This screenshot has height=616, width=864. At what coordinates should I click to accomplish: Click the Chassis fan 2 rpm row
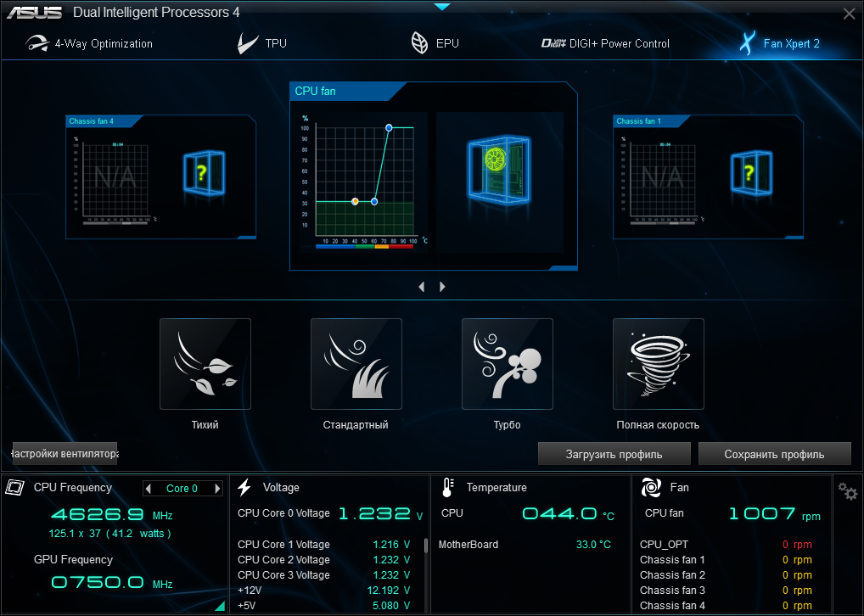coord(726,574)
